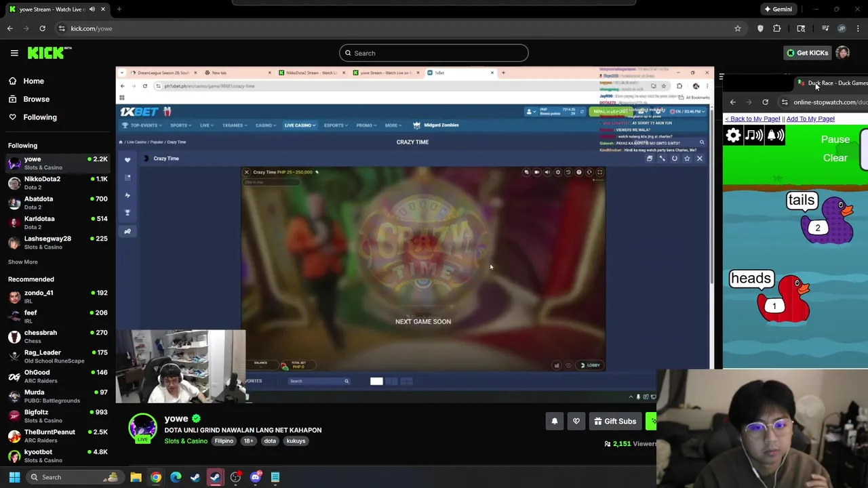The image size is (868, 488).
Task: Focus the Kick search field
Action: pyautogui.click(x=434, y=53)
